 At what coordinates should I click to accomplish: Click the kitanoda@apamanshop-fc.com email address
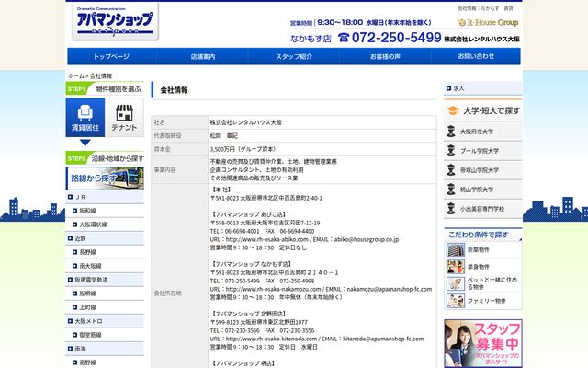[x=383, y=339]
